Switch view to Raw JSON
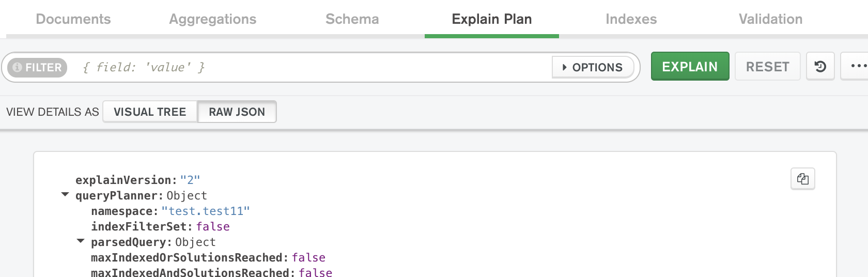Screen dimensions: 868x277 [x=237, y=112]
